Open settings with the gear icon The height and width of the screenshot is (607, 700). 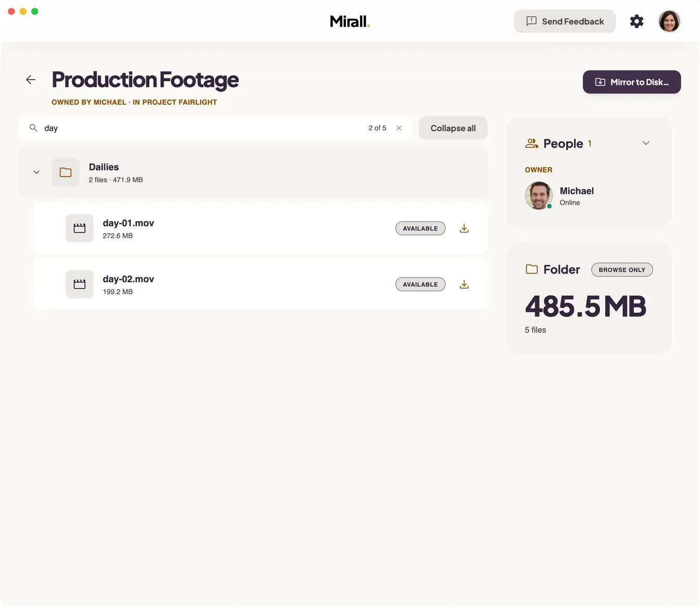(636, 21)
